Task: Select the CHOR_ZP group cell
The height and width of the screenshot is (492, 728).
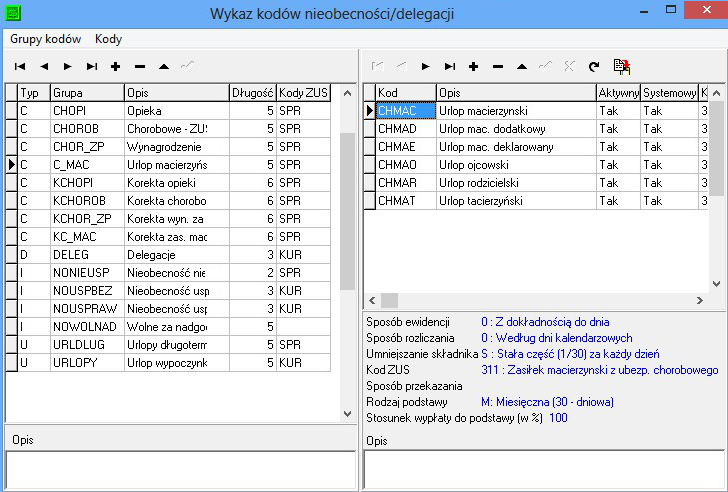Action: click(87, 147)
